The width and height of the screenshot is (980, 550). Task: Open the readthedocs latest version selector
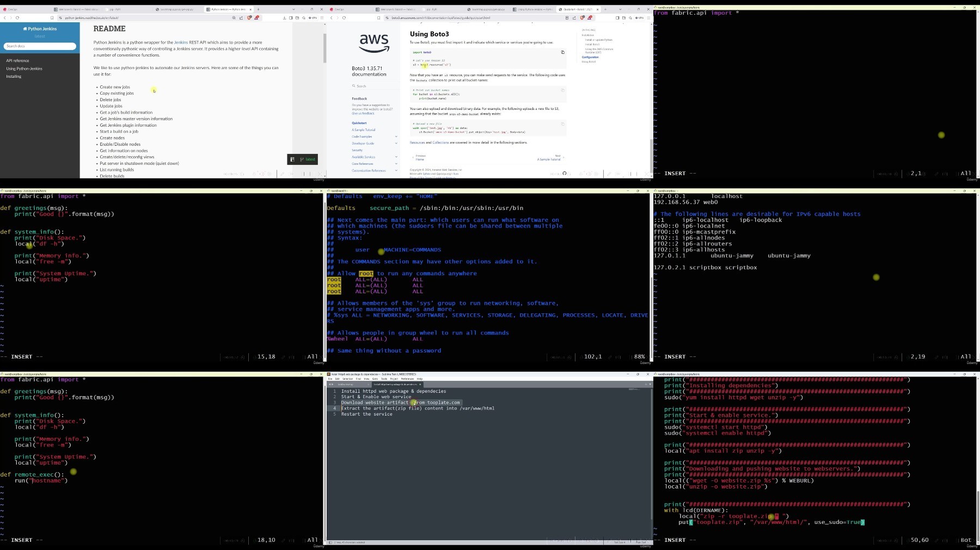pos(308,159)
